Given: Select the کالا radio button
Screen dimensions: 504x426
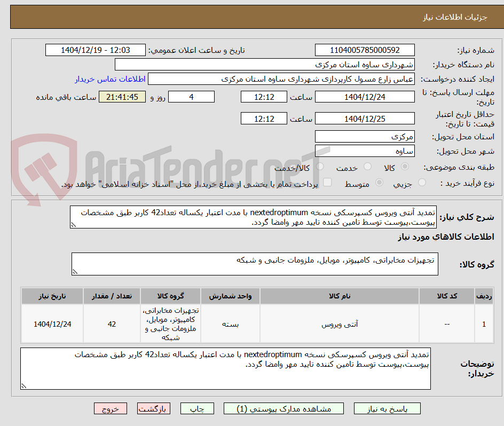Looking at the screenshot, I should pyautogui.click(x=405, y=167).
